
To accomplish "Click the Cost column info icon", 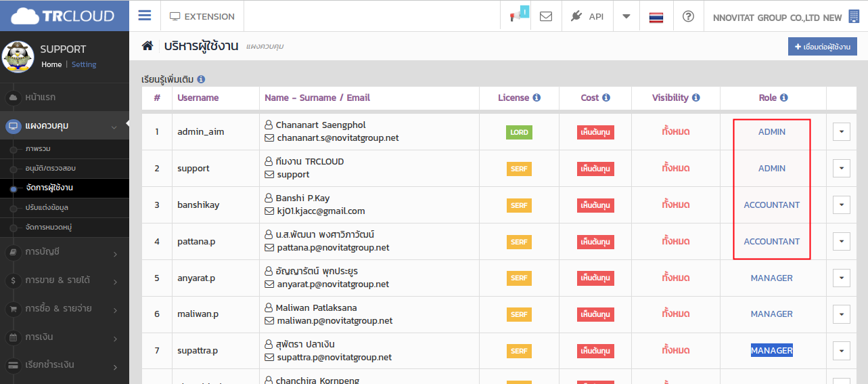I will (x=606, y=98).
